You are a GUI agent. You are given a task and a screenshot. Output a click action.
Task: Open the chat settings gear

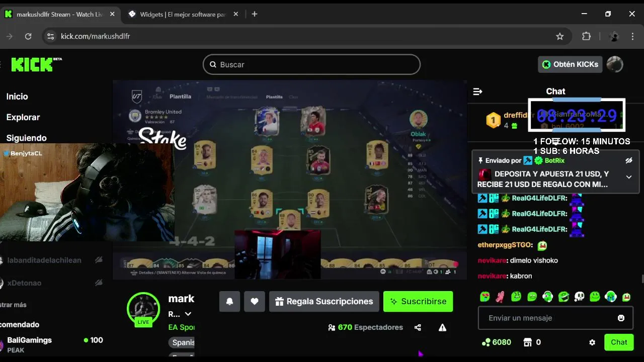(x=592, y=342)
